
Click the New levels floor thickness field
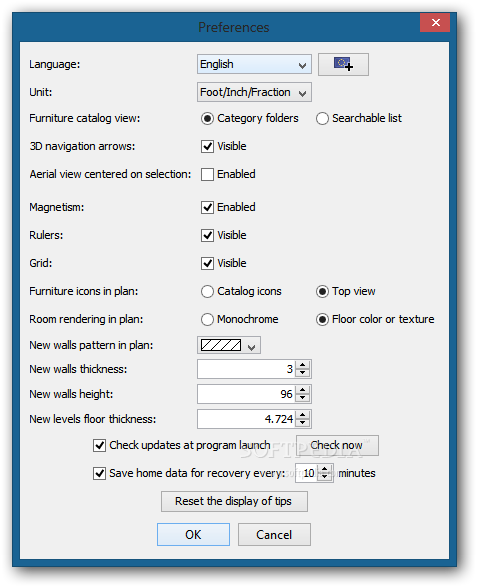[246, 419]
